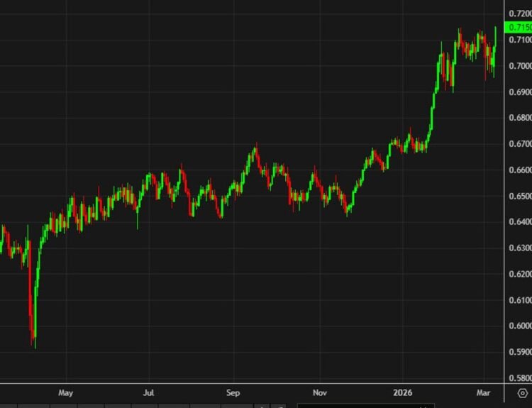This screenshot has height=408, width=532.
Task: Click the 0.6800 price axis label
Action: (520, 118)
